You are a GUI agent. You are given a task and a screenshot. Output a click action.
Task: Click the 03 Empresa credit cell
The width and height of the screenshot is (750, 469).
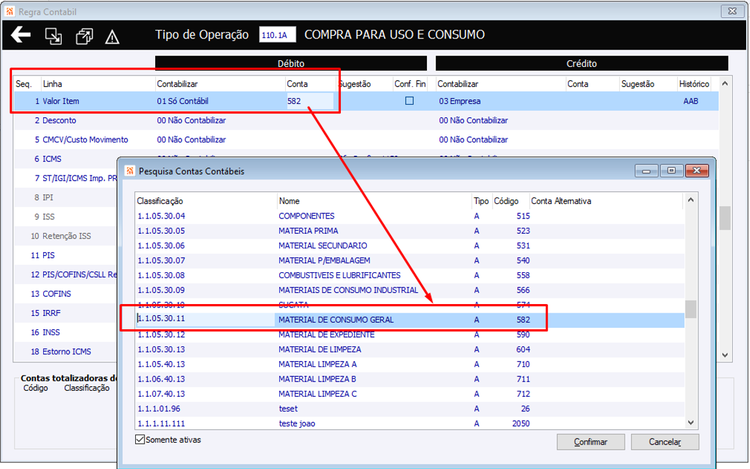pyautogui.click(x=460, y=101)
